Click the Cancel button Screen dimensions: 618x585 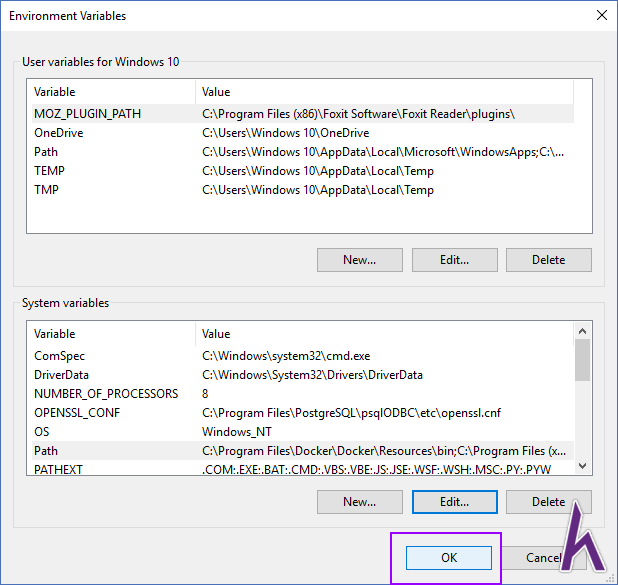[544, 557]
